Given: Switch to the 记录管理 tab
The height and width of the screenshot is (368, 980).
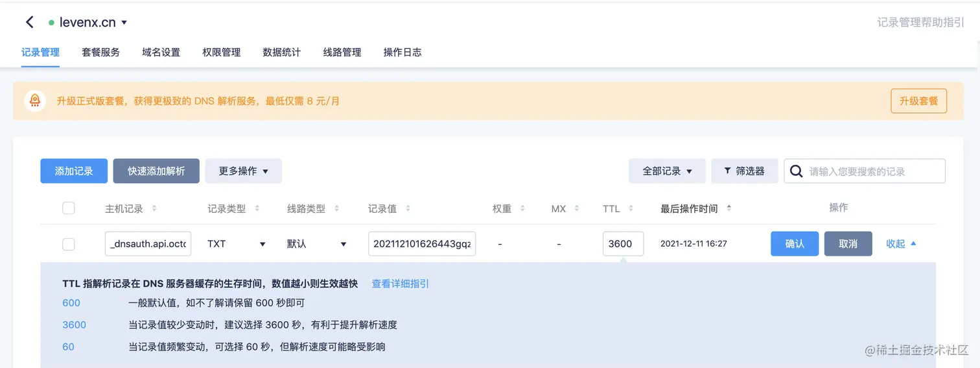Looking at the screenshot, I should 40,52.
